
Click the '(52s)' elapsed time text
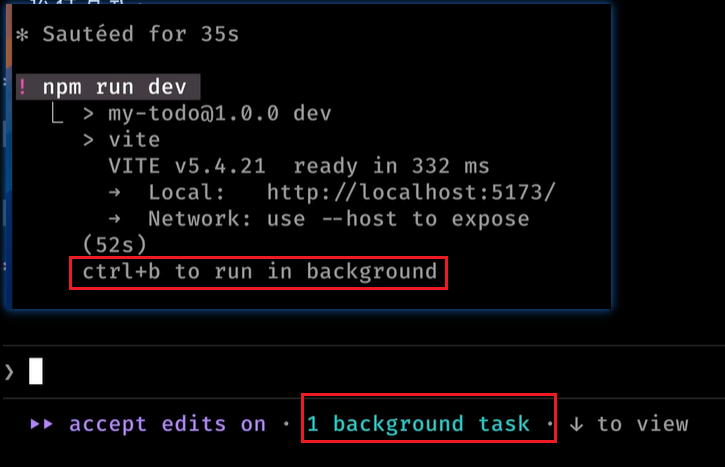coord(114,245)
